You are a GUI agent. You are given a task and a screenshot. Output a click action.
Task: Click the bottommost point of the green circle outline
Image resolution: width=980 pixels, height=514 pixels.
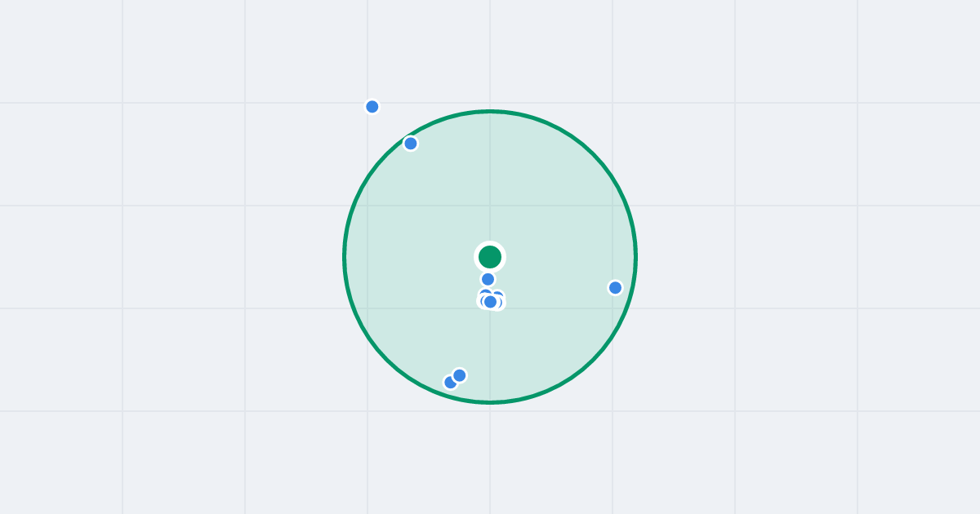490,402
